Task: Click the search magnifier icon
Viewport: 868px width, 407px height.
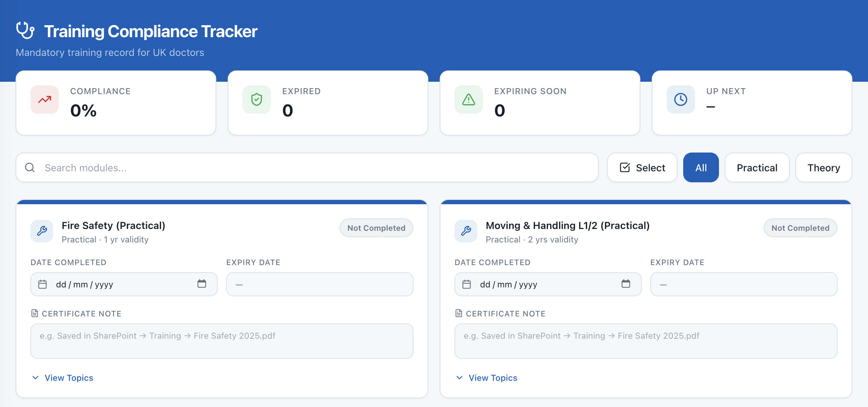Action: (x=30, y=167)
